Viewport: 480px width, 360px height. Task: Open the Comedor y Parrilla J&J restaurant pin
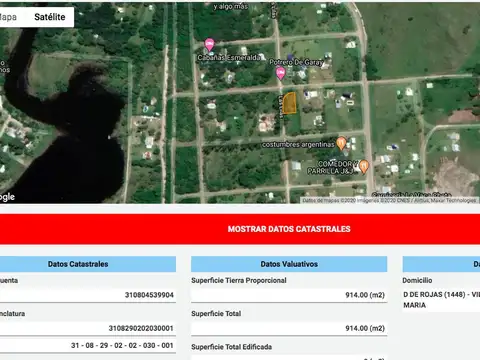point(364,166)
